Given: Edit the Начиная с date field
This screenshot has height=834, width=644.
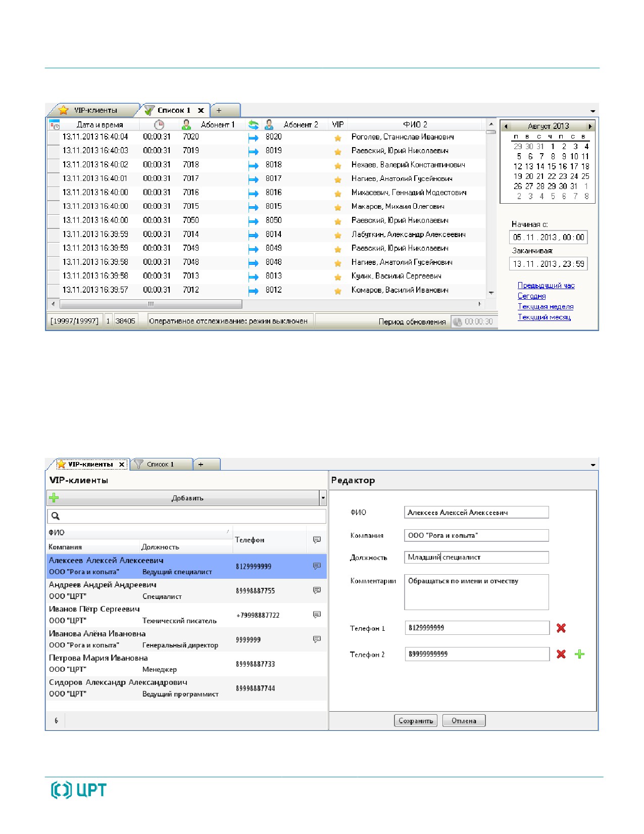Looking at the screenshot, I should [x=548, y=237].
